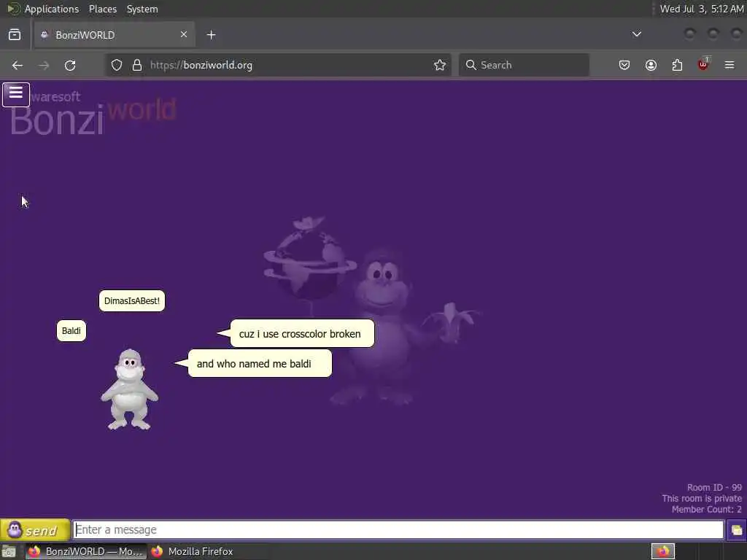Screen dimensions: 747x560
Task: Click the uBlock Origin extension icon
Action: (703, 64)
